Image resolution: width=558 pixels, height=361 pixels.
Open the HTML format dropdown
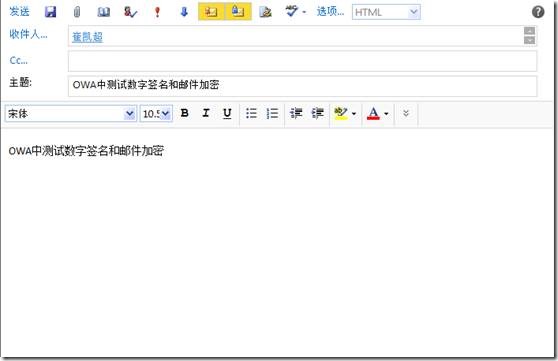386,12
